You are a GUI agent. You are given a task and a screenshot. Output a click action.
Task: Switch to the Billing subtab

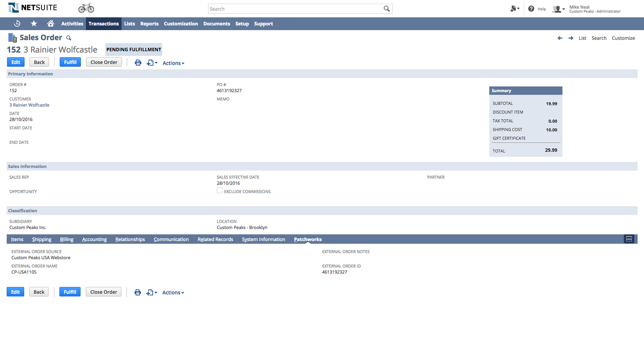67,239
